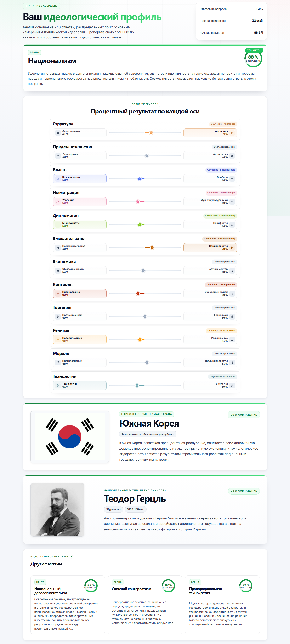Click the Милитаристы flag icon
This screenshot has width=290, height=644.
58,225
